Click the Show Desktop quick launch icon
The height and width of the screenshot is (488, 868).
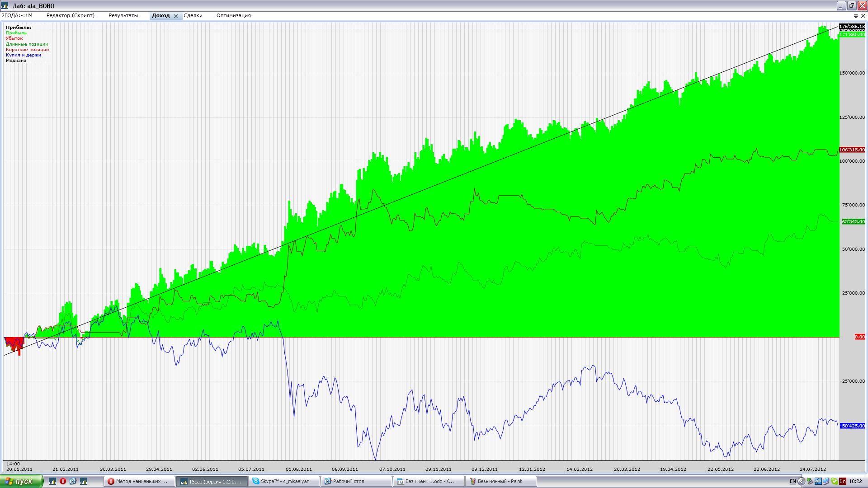click(x=73, y=481)
